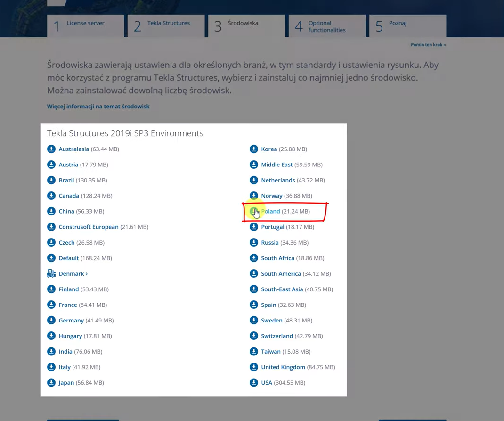Click the Construsoft European download link
The width and height of the screenshot is (504, 421).
(89, 227)
